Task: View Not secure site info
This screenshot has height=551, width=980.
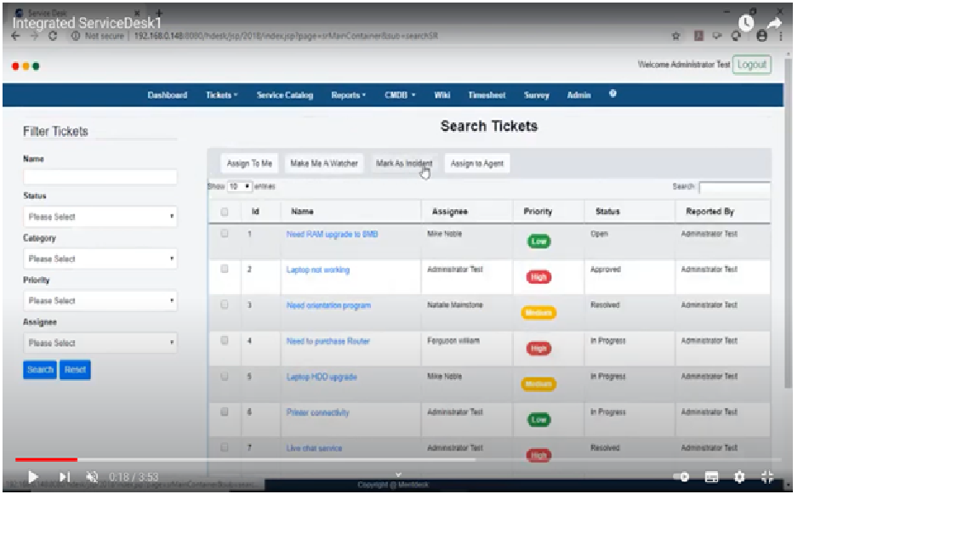Action: pos(99,37)
